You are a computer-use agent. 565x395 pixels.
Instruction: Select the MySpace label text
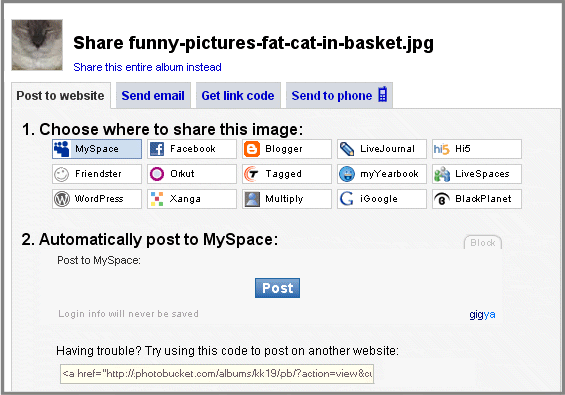pos(97,149)
